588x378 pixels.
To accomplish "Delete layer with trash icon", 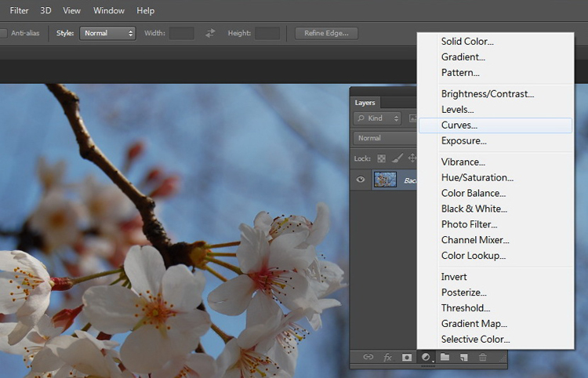I will coord(483,357).
